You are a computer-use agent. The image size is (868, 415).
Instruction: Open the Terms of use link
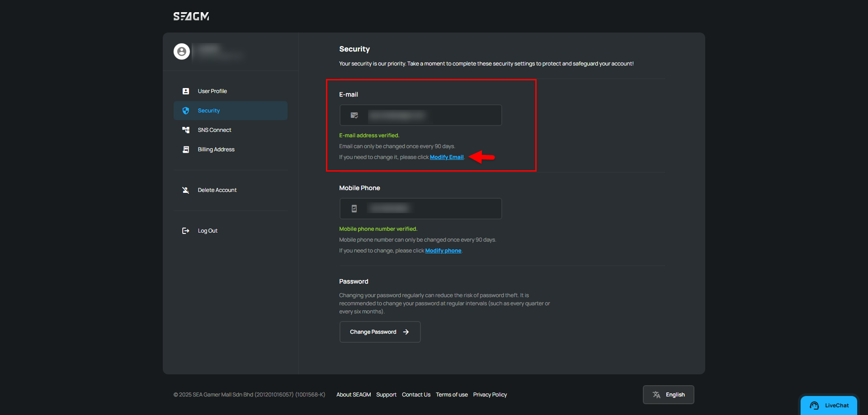[x=451, y=395]
